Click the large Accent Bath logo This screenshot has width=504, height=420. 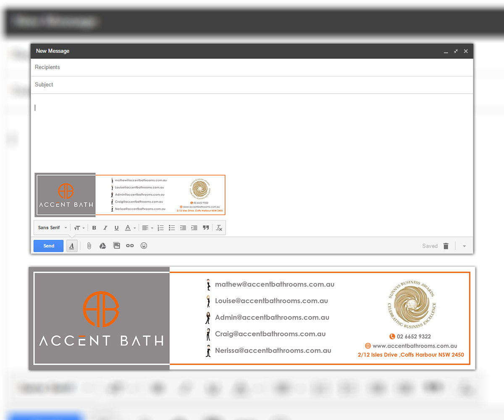(101, 318)
